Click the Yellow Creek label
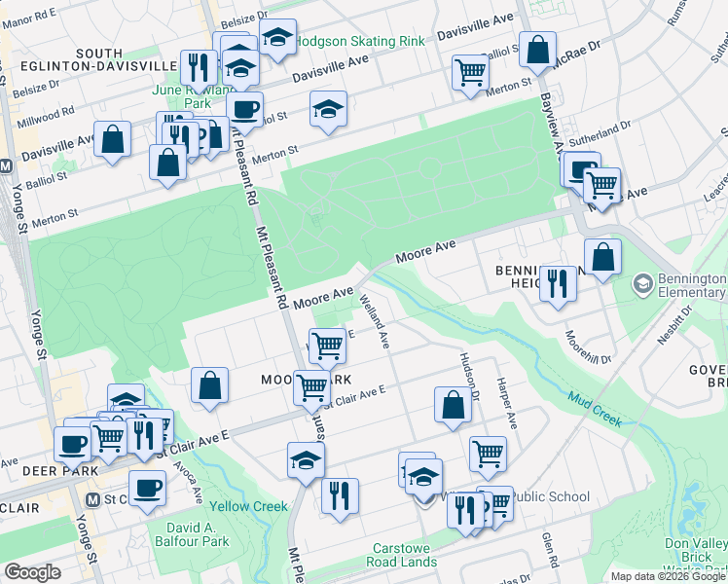 pyautogui.click(x=248, y=506)
